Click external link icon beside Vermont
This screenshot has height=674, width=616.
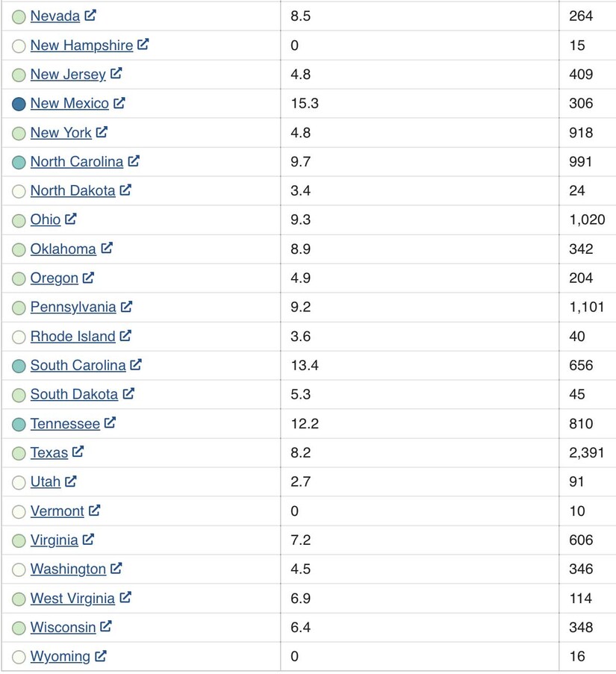[x=94, y=510]
